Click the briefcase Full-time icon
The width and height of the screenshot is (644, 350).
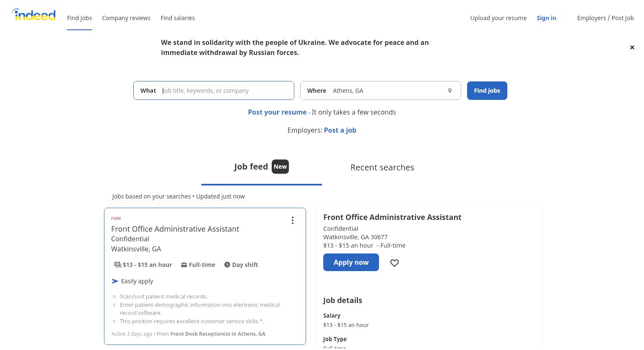[x=184, y=264]
